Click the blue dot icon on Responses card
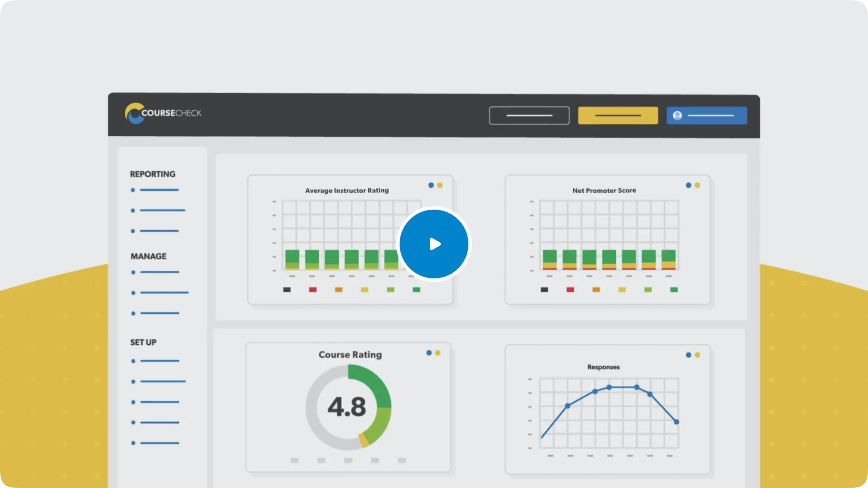 (x=688, y=355)
